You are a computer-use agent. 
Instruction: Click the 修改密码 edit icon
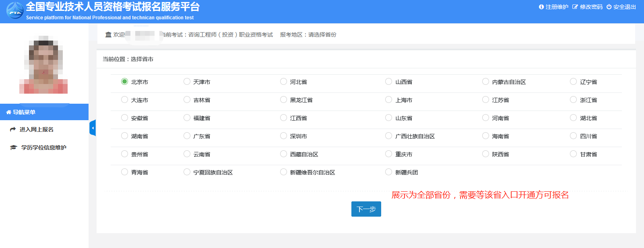pyautogui.click(x=575, y=7)
